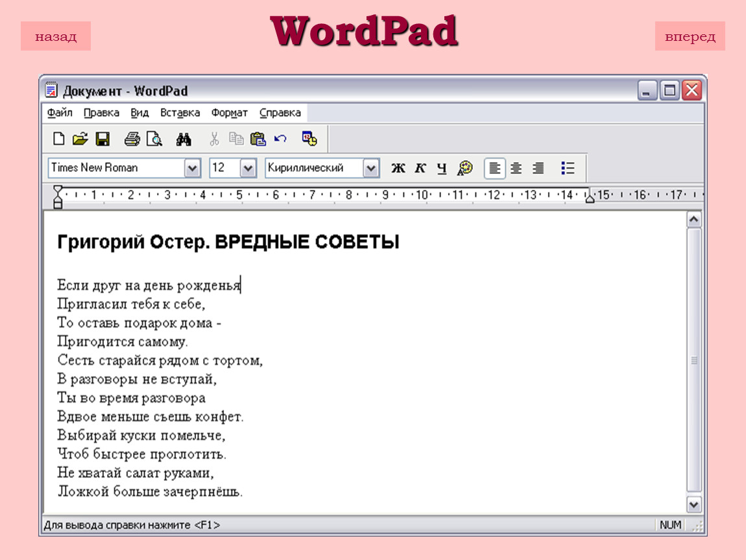
Task: Open the Правка menu
Action: 101,113
